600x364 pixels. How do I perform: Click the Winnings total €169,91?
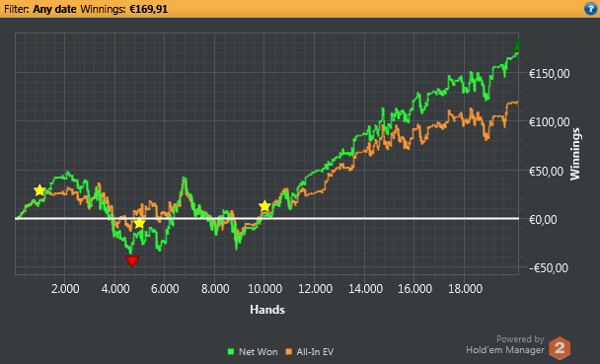click(148, 9)
